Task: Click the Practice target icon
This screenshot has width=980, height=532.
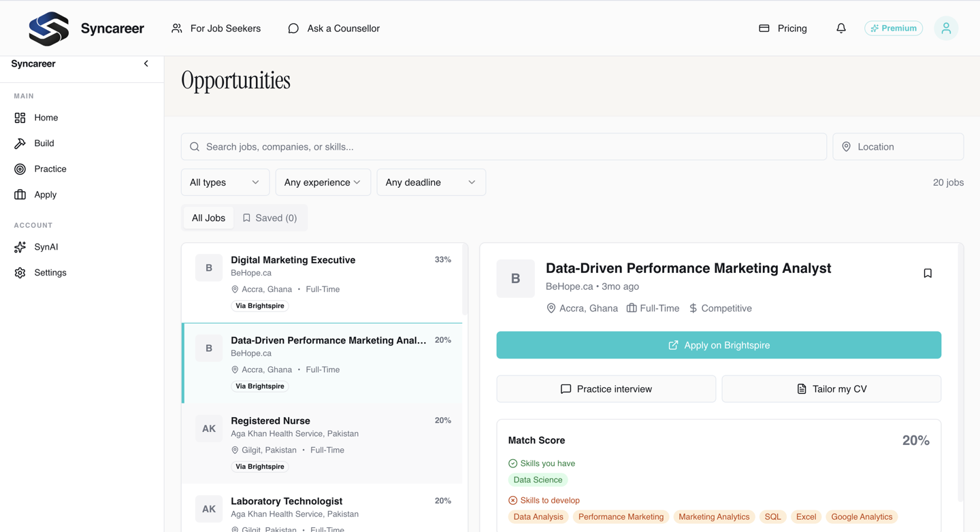Action: (x=20, y=169)
